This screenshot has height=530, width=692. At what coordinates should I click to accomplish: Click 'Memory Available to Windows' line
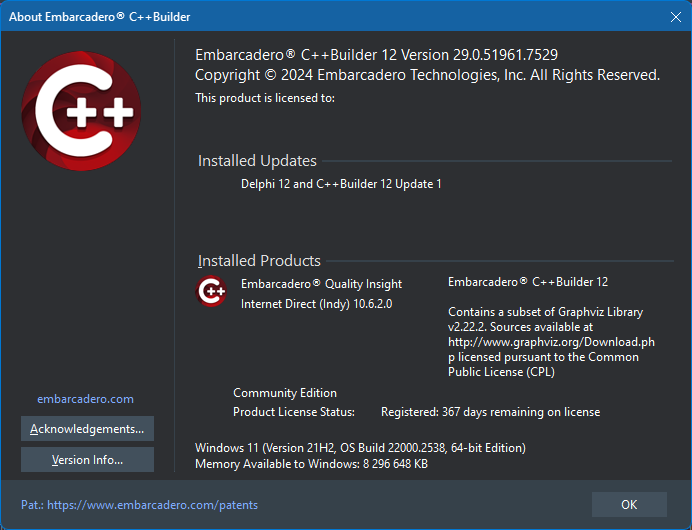point(311,464)
